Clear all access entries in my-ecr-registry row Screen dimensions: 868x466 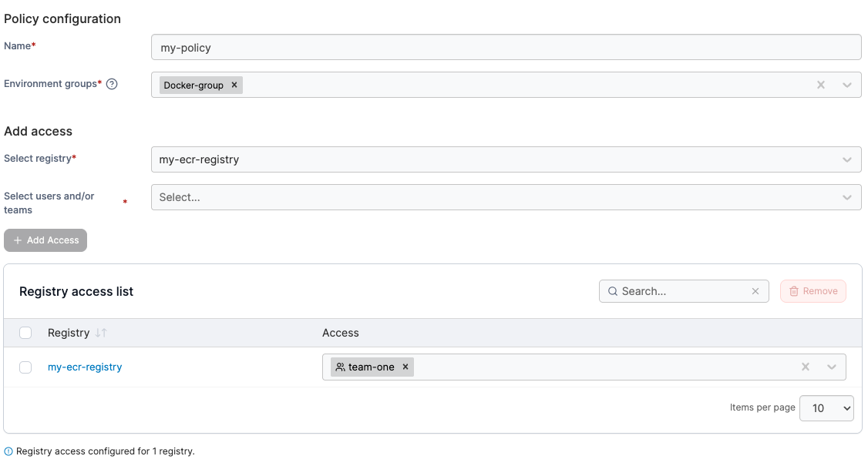(x=806, y=367)
